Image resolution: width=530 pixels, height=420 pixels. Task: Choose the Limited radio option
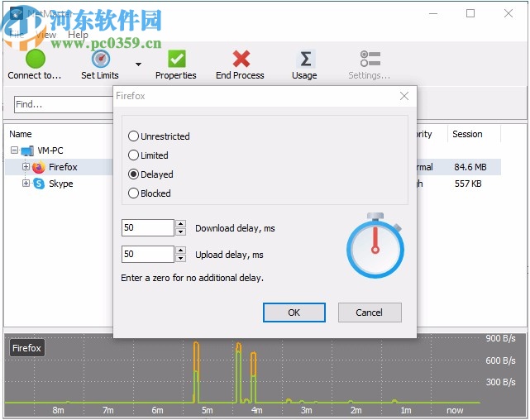pos(133,155)
